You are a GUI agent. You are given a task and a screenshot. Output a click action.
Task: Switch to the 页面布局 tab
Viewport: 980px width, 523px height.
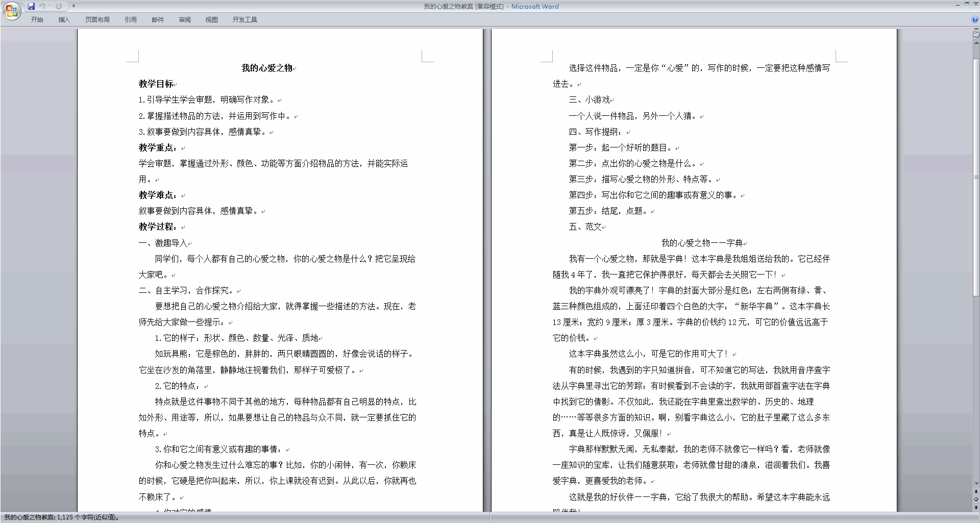coord(97,20)
